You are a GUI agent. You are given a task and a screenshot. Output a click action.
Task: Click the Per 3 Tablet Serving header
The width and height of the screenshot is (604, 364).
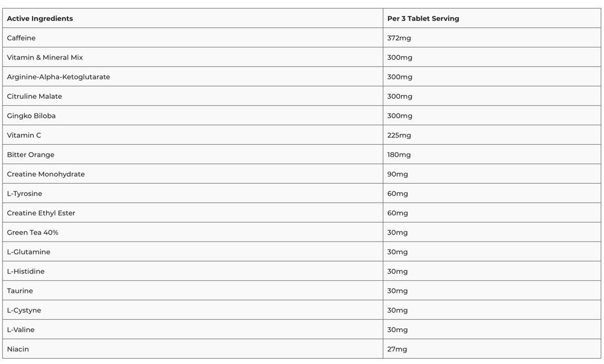coord(492,18)
